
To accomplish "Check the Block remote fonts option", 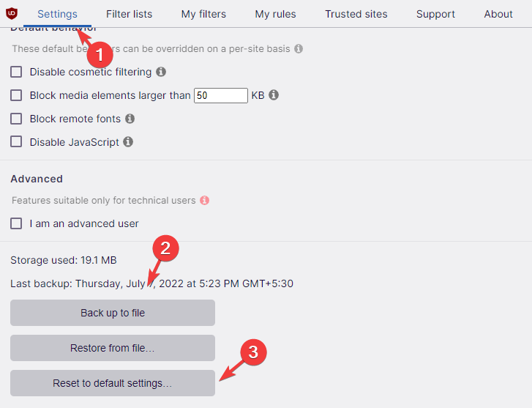I will click(16, 119).
